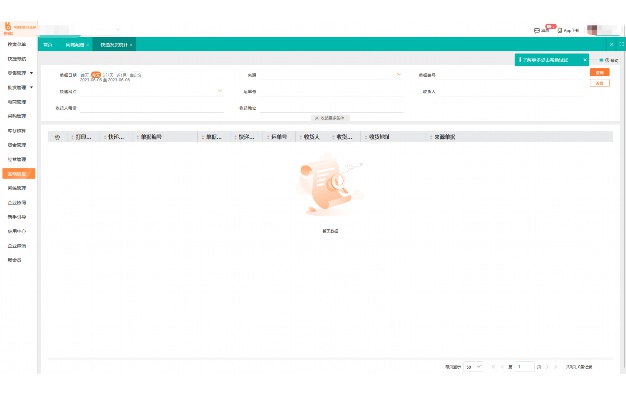Image resolution: width=626 pixels, height=395 pixels.
Task: Click the gear icon in the table header
Action: [57, 137]
